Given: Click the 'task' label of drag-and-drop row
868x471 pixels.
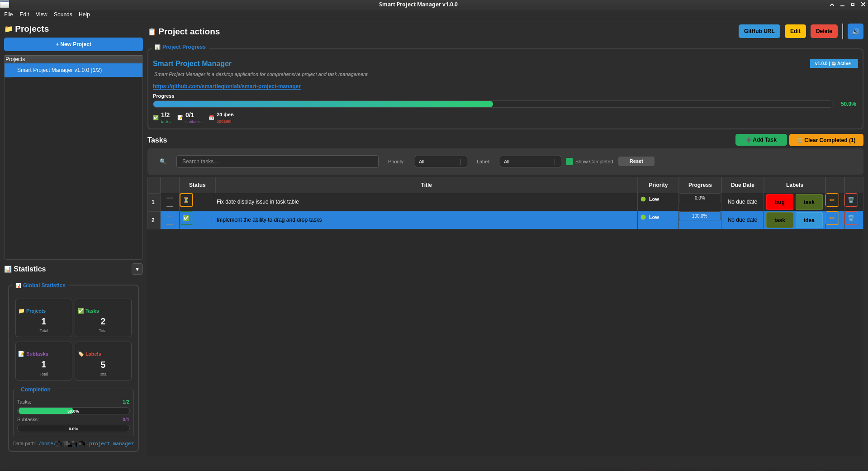Looking at the screenshot, I should 780,220.
